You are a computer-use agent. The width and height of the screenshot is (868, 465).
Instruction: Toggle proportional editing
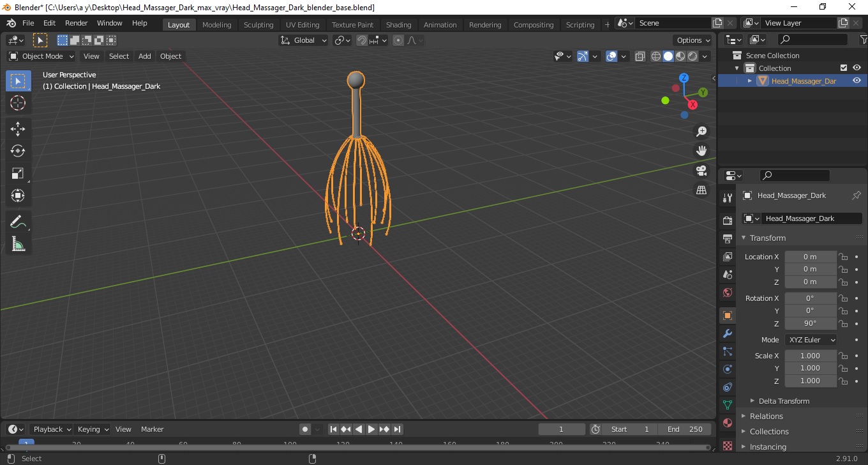(398, 40)
